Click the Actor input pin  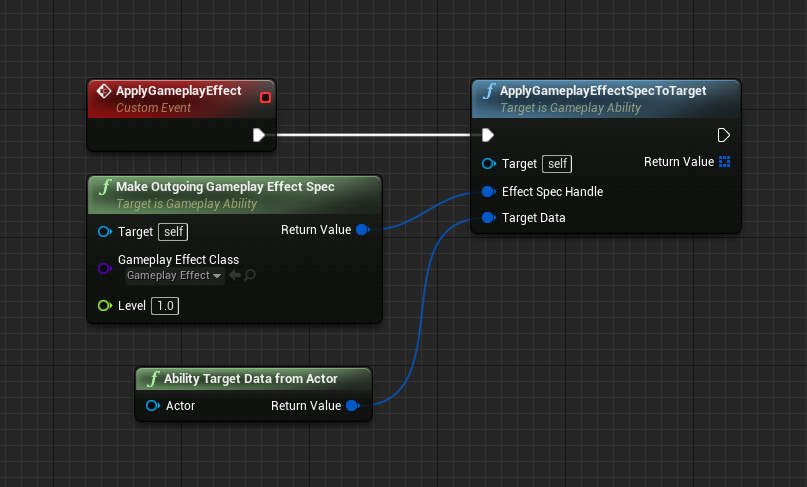[153, 406]
